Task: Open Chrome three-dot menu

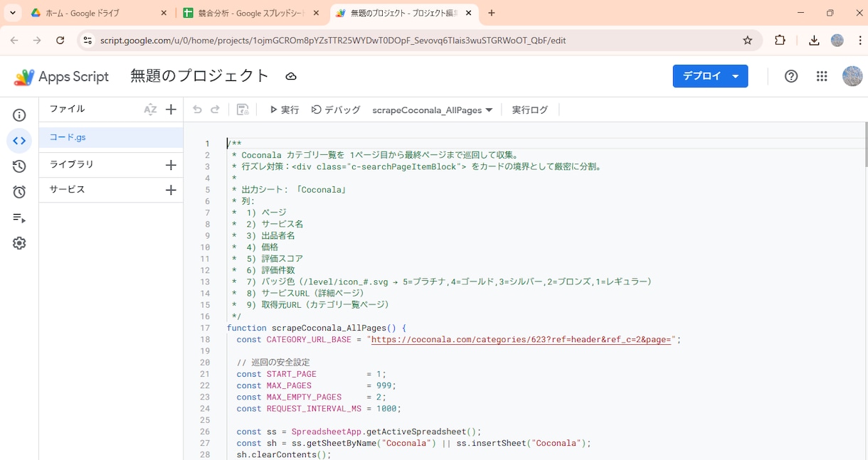Action: tap(859, 41)
